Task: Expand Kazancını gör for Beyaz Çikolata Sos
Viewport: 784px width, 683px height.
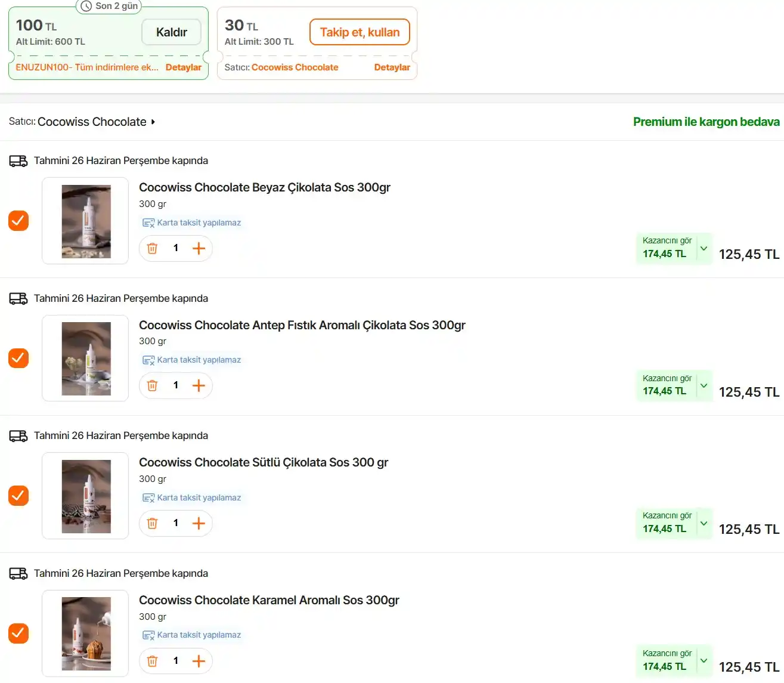Action: point(704,248)
